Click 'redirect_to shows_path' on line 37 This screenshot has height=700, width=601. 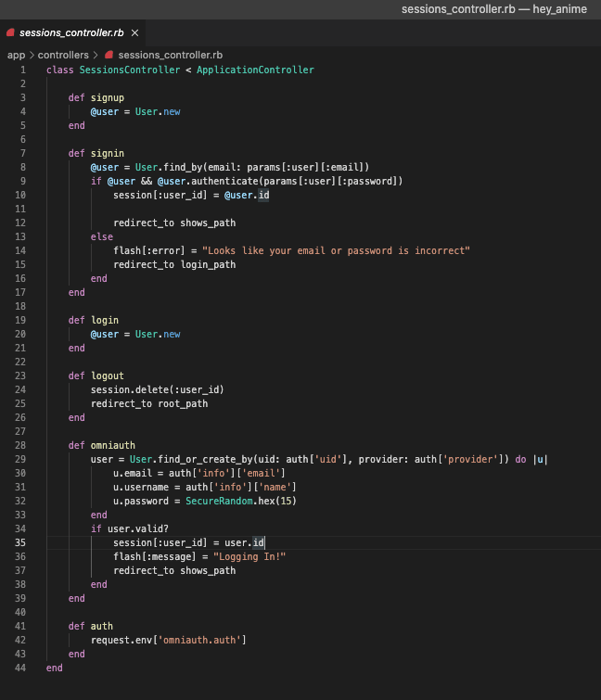click(x=174, y=570)
